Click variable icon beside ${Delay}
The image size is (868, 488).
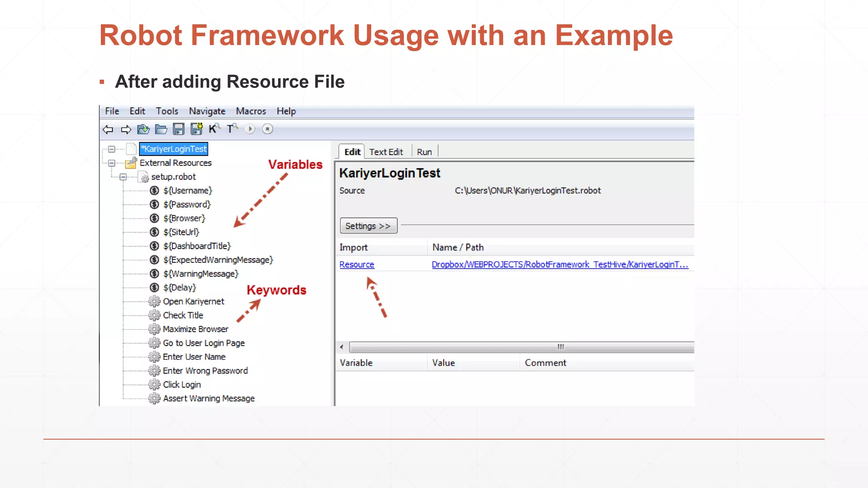coord(155,288)
